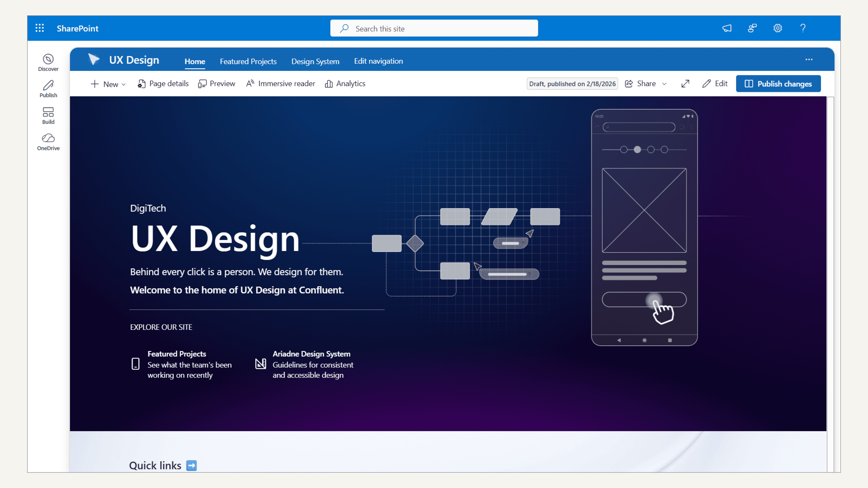Launch Immersive reader

[x=280, y=84]
